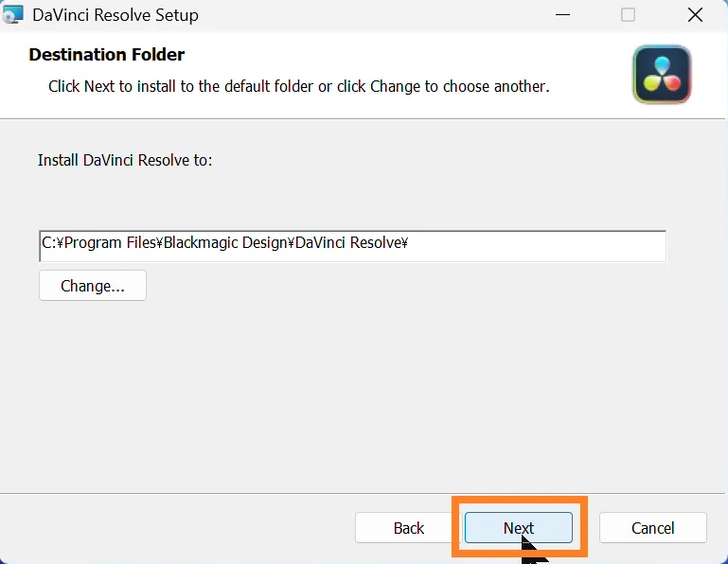Open the Change... folder dialog

click(x=93, y=286)
